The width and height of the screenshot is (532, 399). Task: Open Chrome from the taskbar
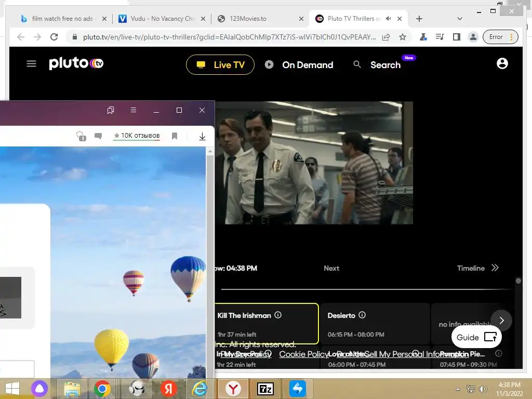[x=102, y=389]
